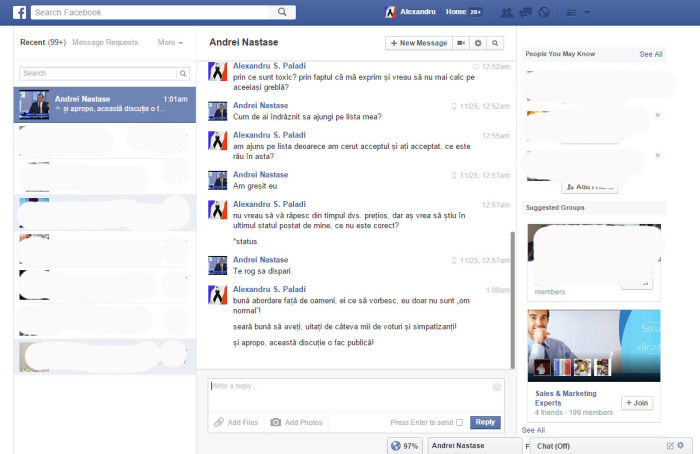This screenshot has height=454, width=700.
Task: Click the Sales & Marketing group cover image
Action: 594,346
